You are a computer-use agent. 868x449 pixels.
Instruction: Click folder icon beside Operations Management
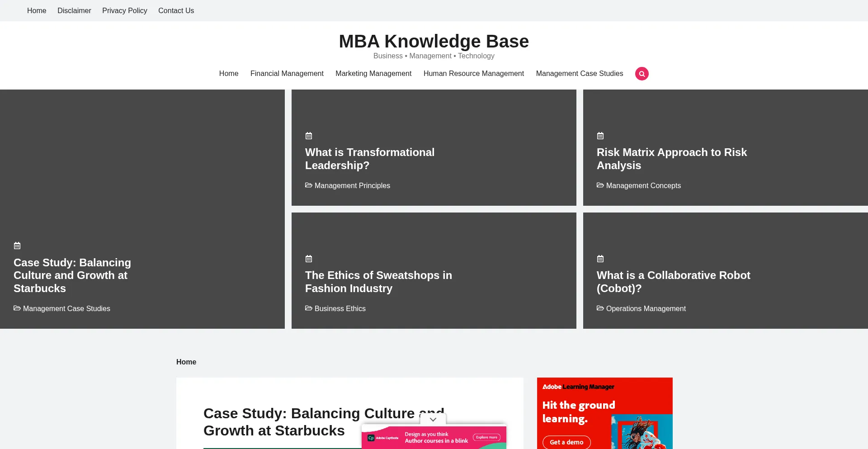[x=600, y=308]
